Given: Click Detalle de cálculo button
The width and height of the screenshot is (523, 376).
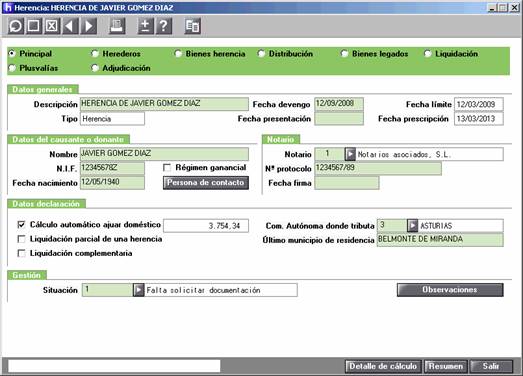Looking at the screenshot, I should (383, 366).
